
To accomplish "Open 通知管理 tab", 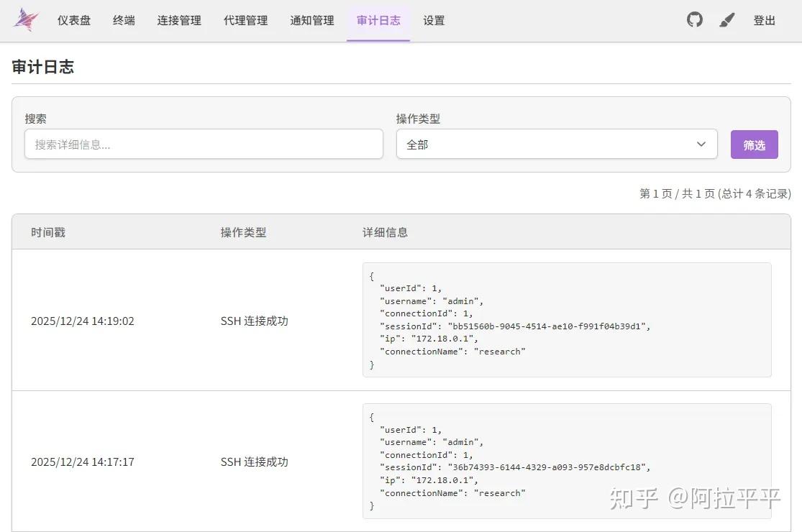I will [x=312, y=20].
